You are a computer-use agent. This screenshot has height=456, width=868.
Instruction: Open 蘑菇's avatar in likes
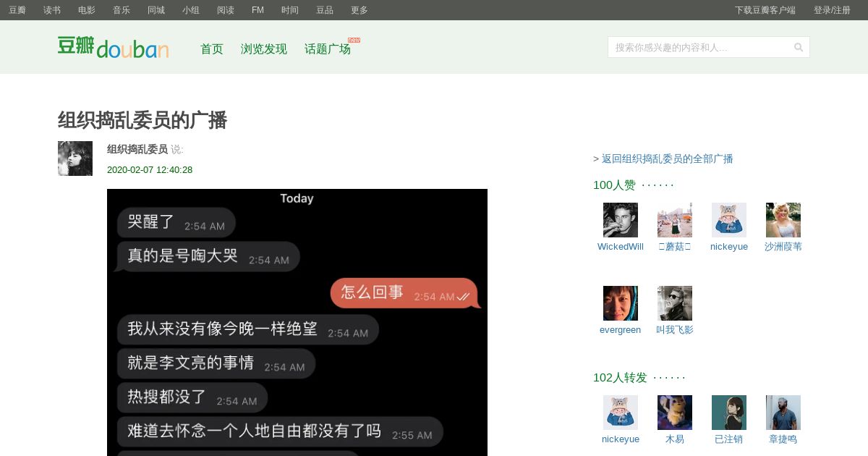point(675,220)
